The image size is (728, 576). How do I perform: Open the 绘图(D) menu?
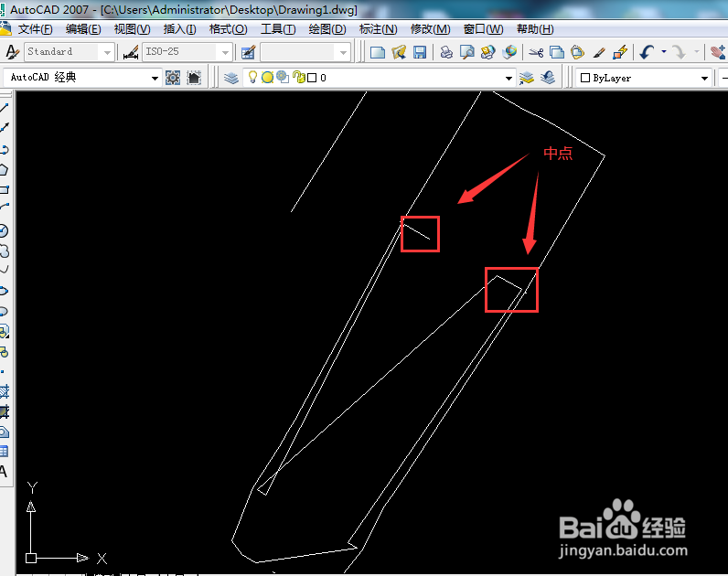[x=327, y=29]
